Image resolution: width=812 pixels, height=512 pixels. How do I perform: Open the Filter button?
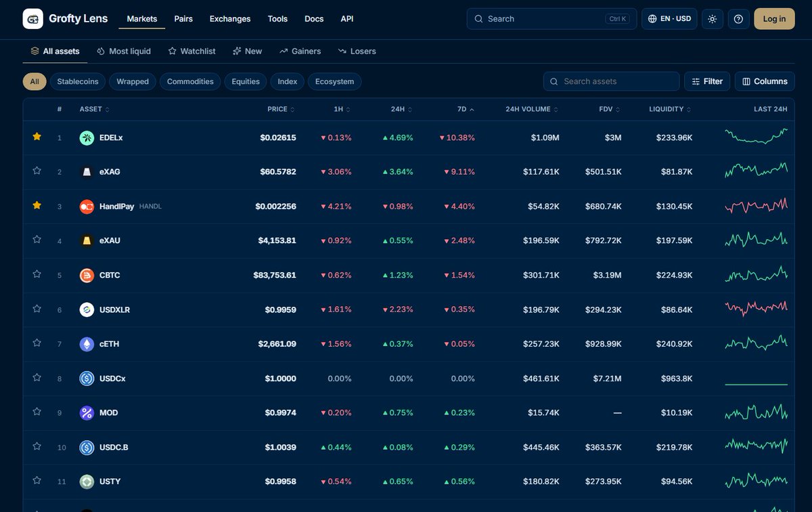[707, 81]
